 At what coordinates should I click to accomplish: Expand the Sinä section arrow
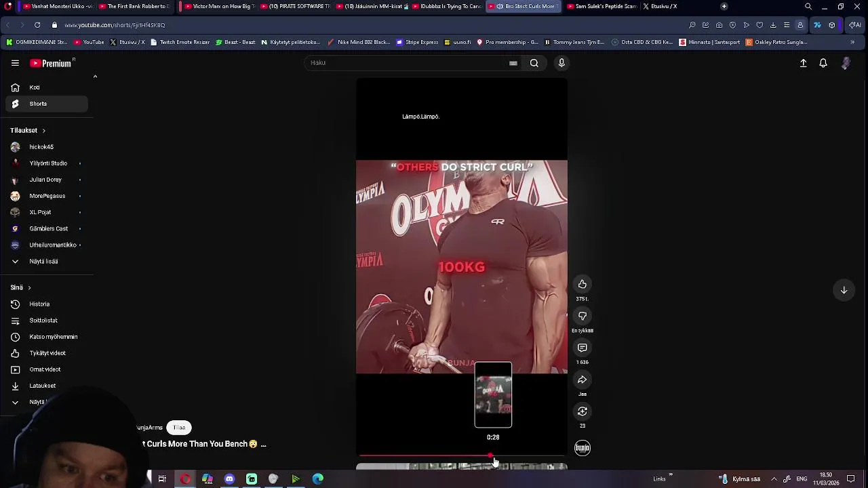point(29,287)
